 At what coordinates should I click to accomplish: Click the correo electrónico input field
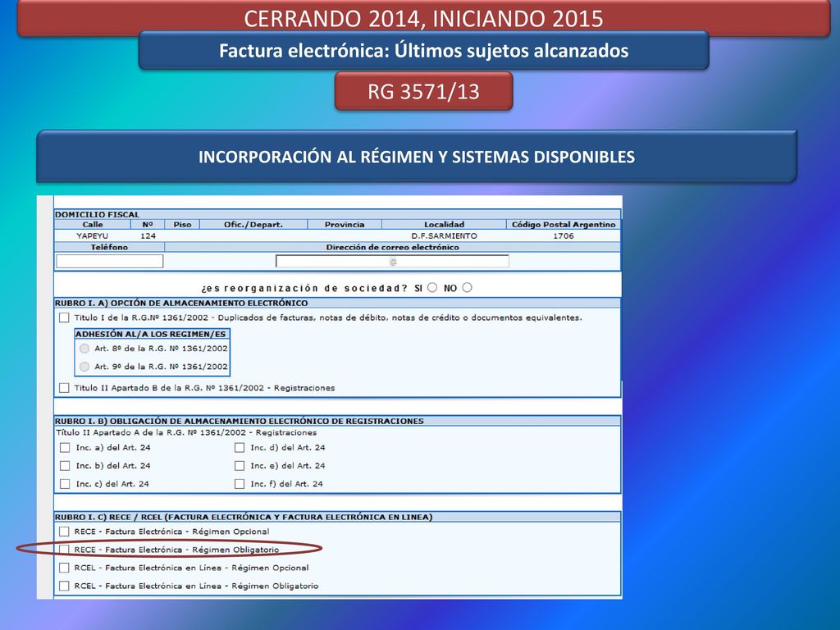(392, 262)
